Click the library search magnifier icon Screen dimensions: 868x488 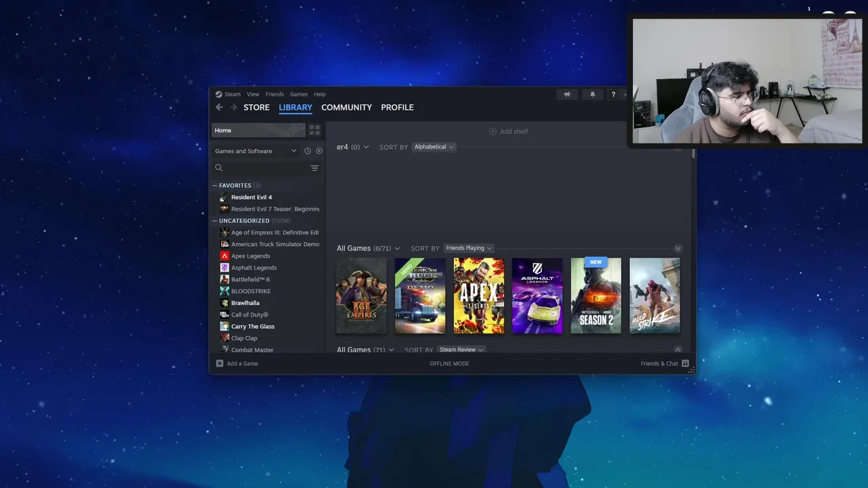(x=218, y=167)
